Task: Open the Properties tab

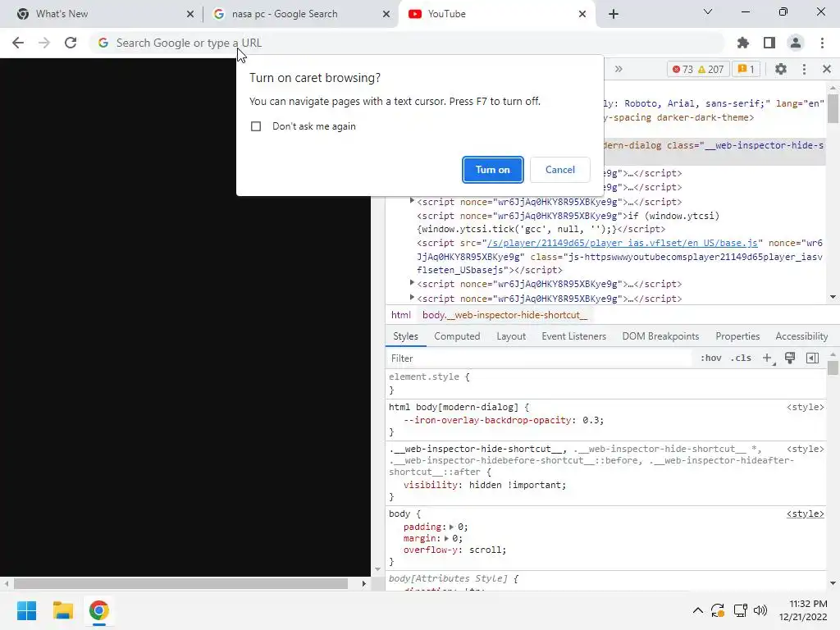Action: pos(737,336)
